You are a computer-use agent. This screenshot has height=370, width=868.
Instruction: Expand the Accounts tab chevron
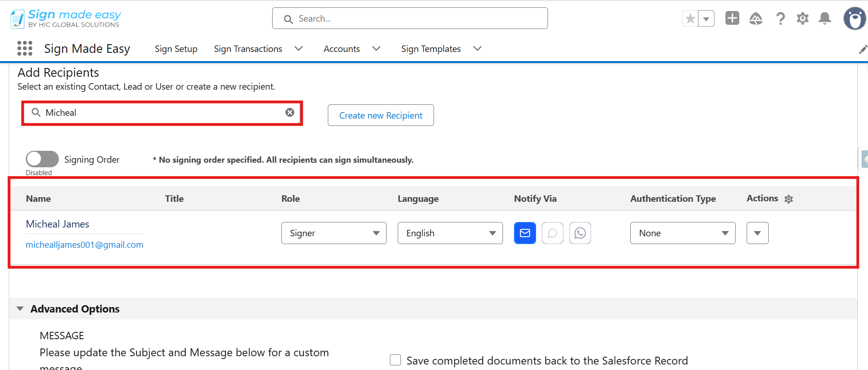click(377, 49)
